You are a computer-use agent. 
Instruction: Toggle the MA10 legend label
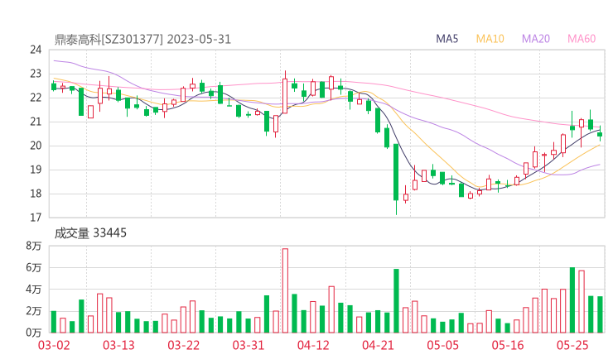(x=490, y=39)
